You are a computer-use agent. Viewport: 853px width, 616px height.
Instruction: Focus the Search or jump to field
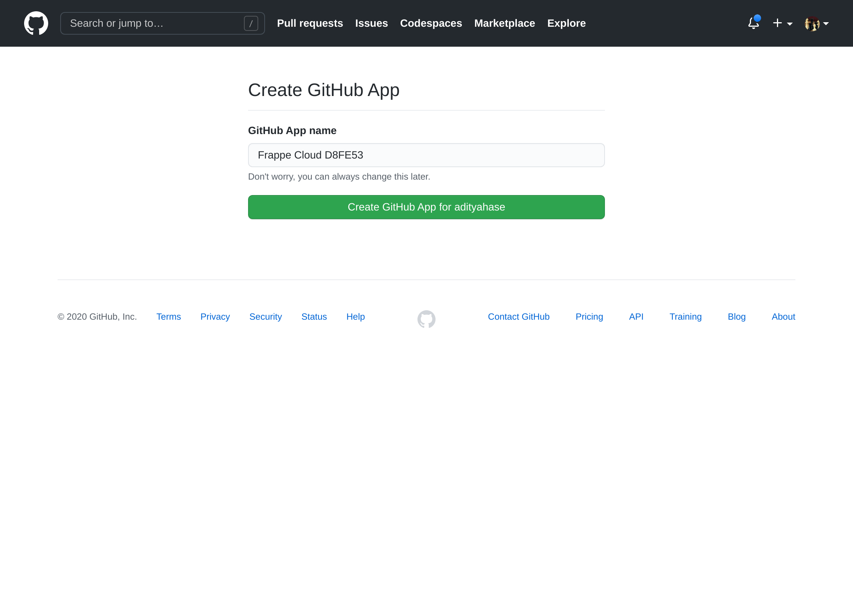click(x=163, y=23)
